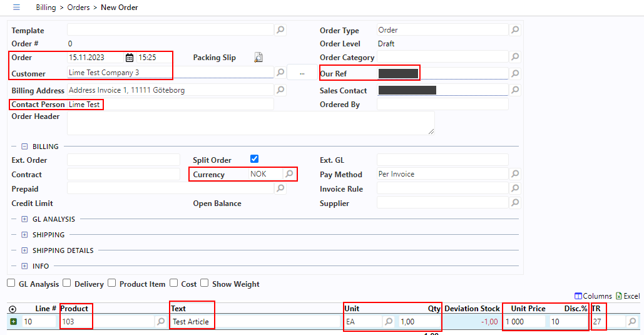The width and height of the screenshot is (644, 335).
Task: Open Pay Method lookup magnifier
Action: [515, 174]
